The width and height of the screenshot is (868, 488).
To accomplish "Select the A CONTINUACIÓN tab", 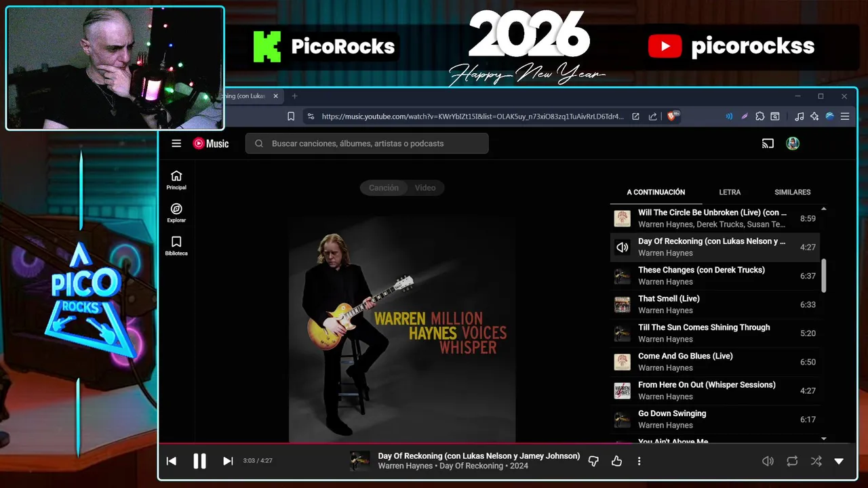I will (x=656, y=192).
